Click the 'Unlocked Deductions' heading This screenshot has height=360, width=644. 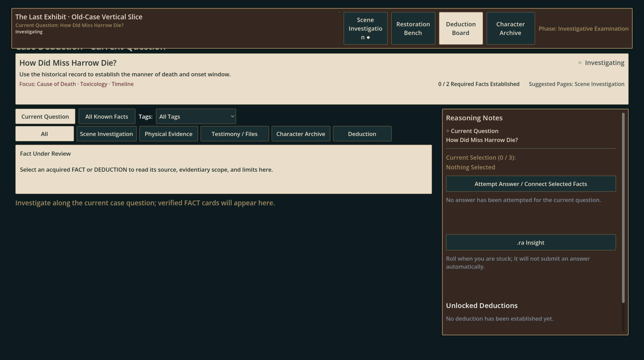click(x=481, y=306)
